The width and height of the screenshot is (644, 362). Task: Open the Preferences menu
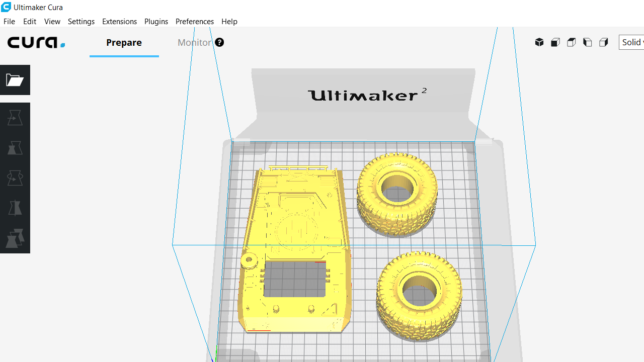pos(195,22)
